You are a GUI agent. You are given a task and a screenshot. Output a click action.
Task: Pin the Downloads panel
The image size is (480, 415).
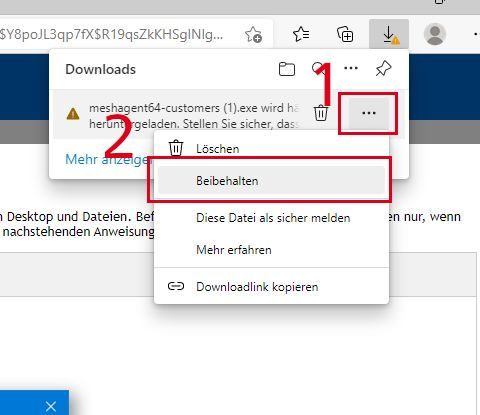[x=383, y=69]
